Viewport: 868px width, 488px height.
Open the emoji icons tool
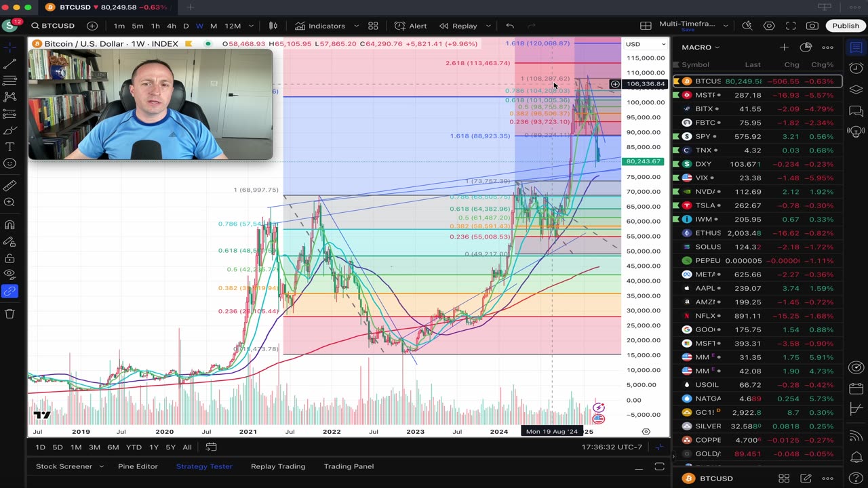click(9, 163)
